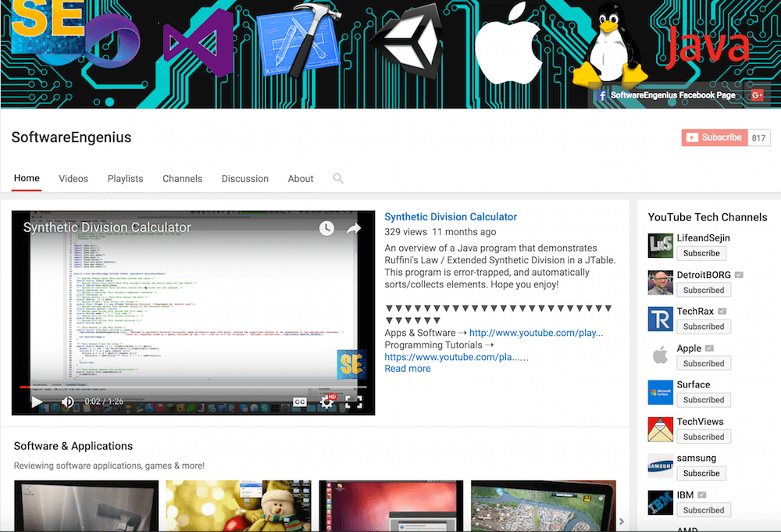781x532 pixels.
Task: Mute the video volume speaker icon
Action: pyautogui.click(x=68, y=402)
